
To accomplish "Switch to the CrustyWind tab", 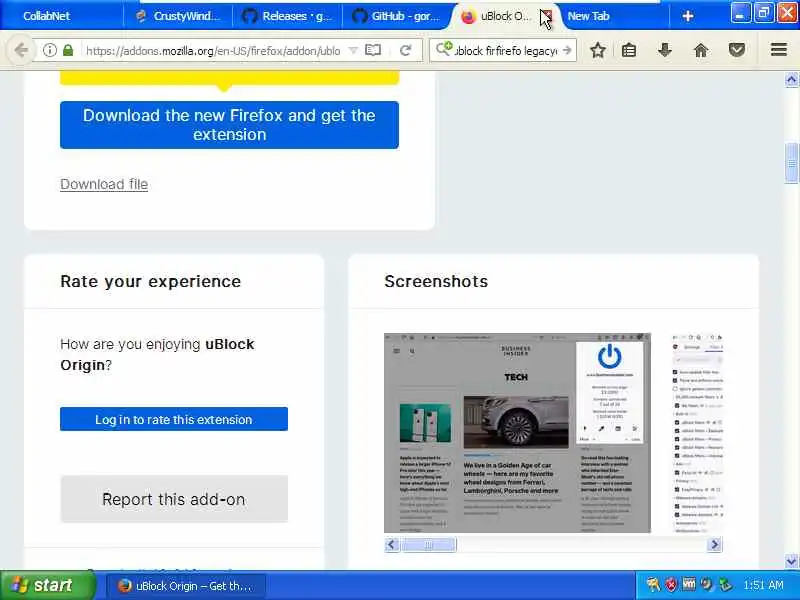I will point(179,16).
